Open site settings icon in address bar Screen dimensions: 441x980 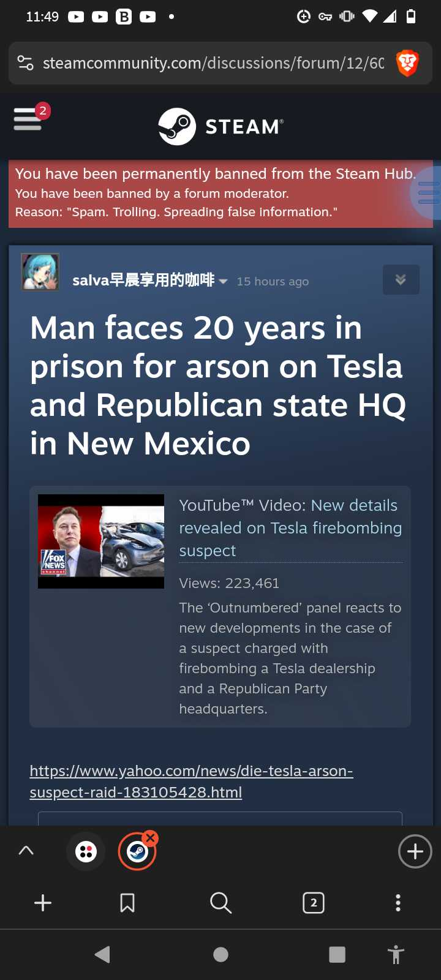point(25,62)
